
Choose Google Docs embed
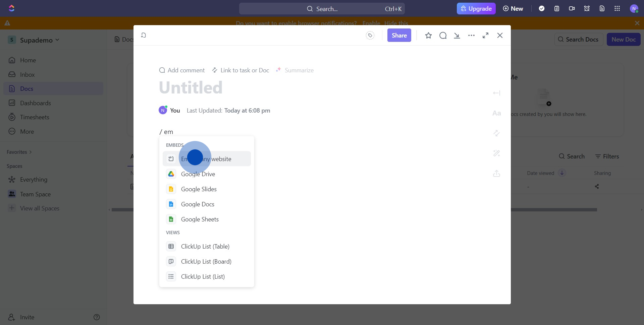pyautogui.click(x=207, y=204)
